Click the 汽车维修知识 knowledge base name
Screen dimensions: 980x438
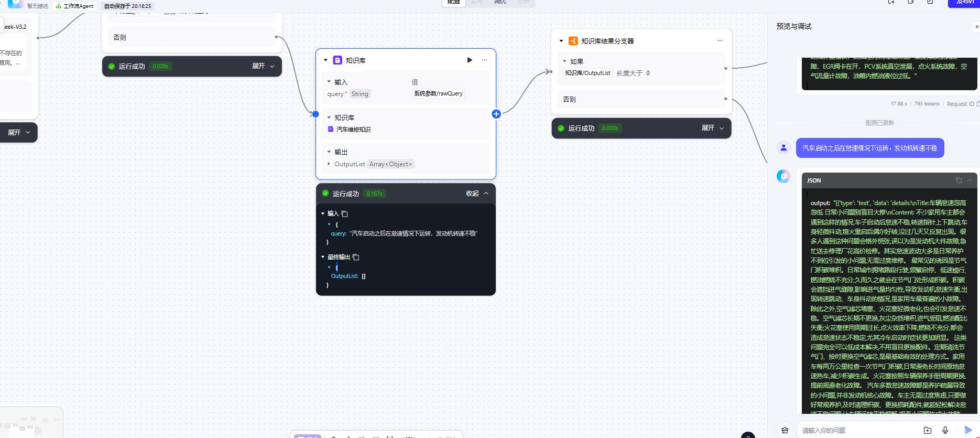(353, 129)
